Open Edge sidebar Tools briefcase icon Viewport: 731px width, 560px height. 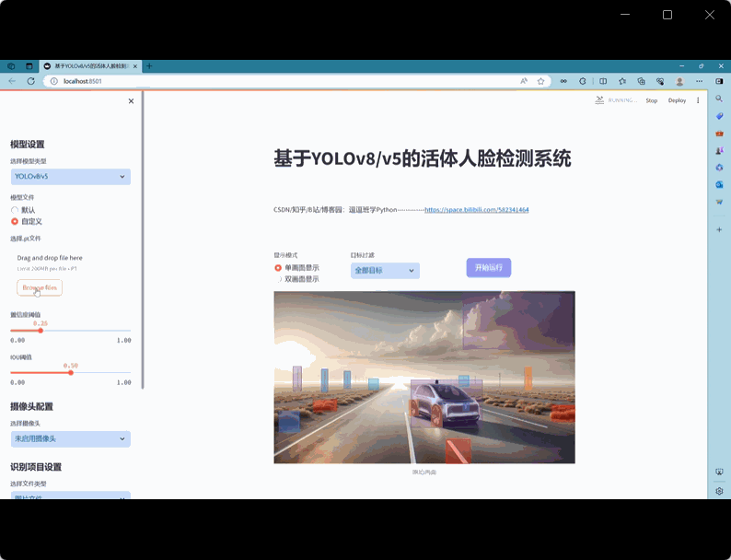[719, 134]
